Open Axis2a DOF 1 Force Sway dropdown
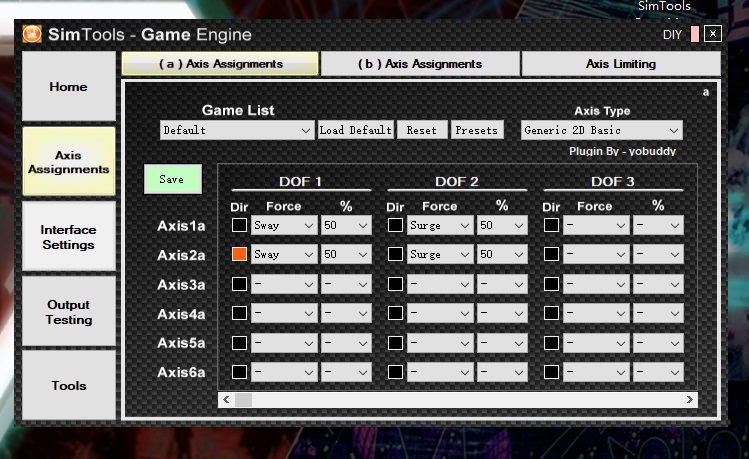The image size is (749, 459). coord(284,254)
